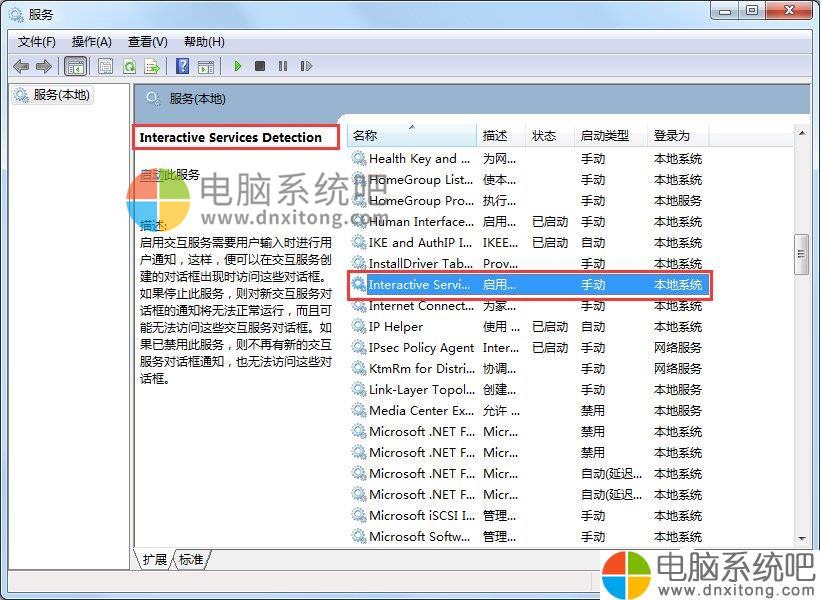Viewport: 820px width, 600px height.
Task: Click the gear icon of IP Helper
Action: 359,326
